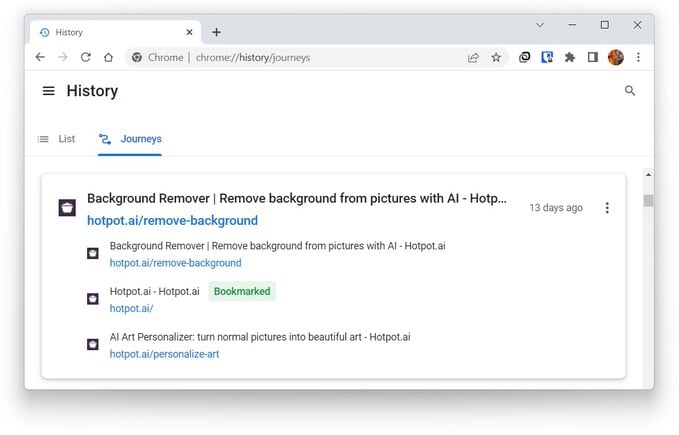Image resolution: width=679 pixels, height=435 pixels.
Task: Share this page icon in address bar
Action: 473,58
